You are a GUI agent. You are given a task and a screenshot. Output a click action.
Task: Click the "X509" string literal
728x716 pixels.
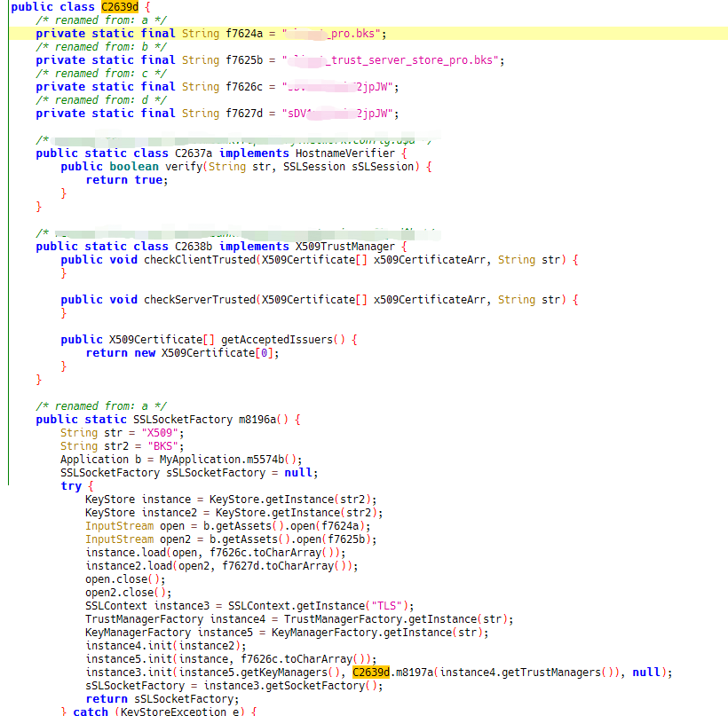click(x=160, y=433)
